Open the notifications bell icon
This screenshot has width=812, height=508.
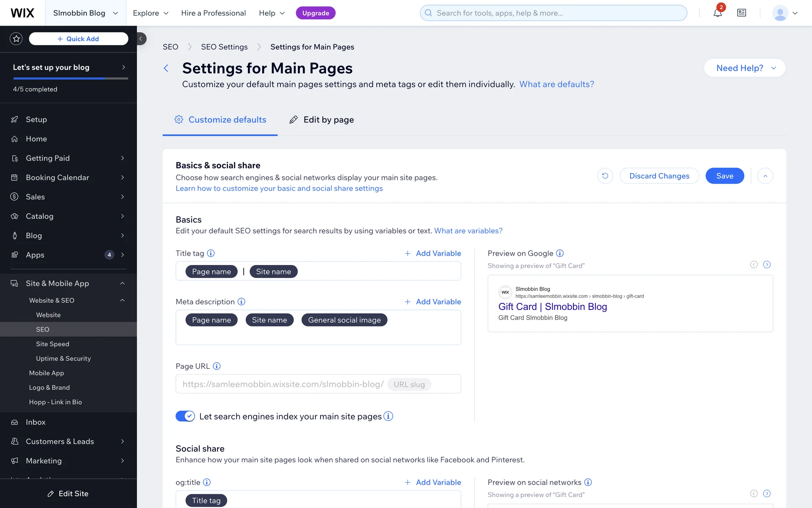click(x=717, y=13)
